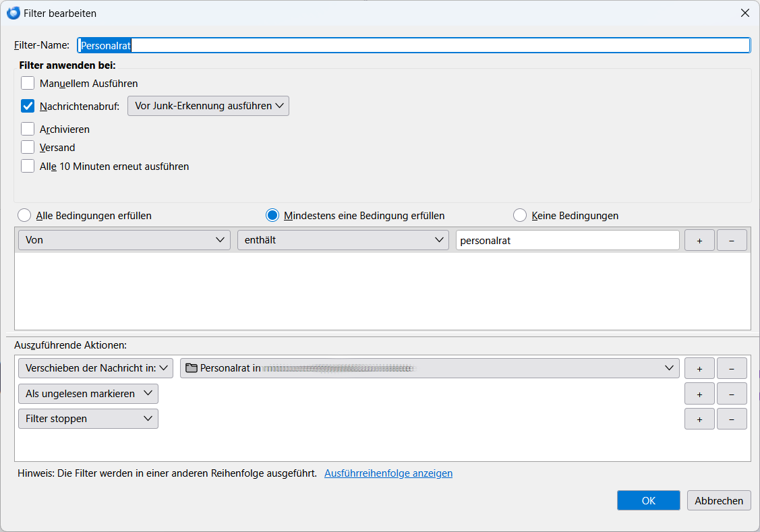Uncheck the Nachrichtenabruf checkbox
This screenshot has width=760, height=532.
pyautogui.click(x=28, y=106)
